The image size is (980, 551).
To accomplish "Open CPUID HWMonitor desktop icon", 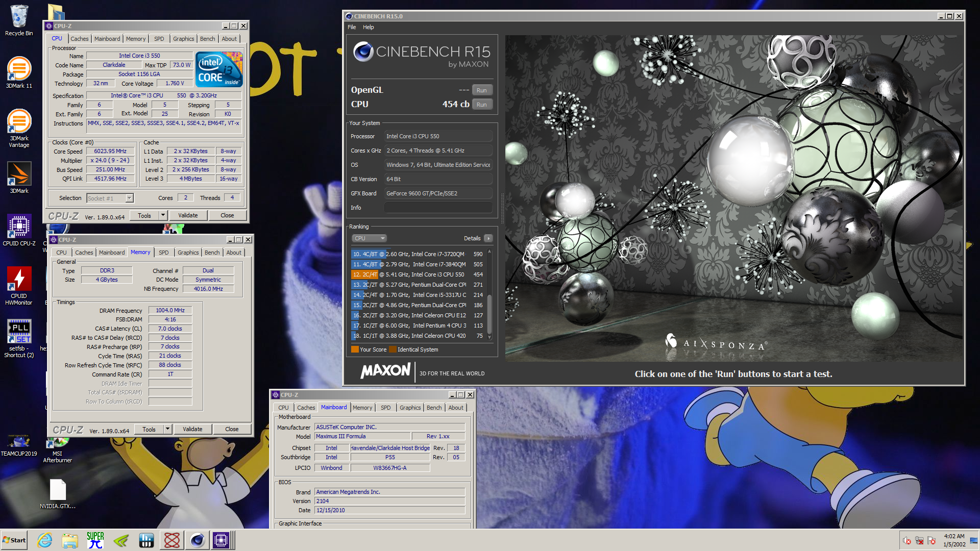I will click(19, 286).
